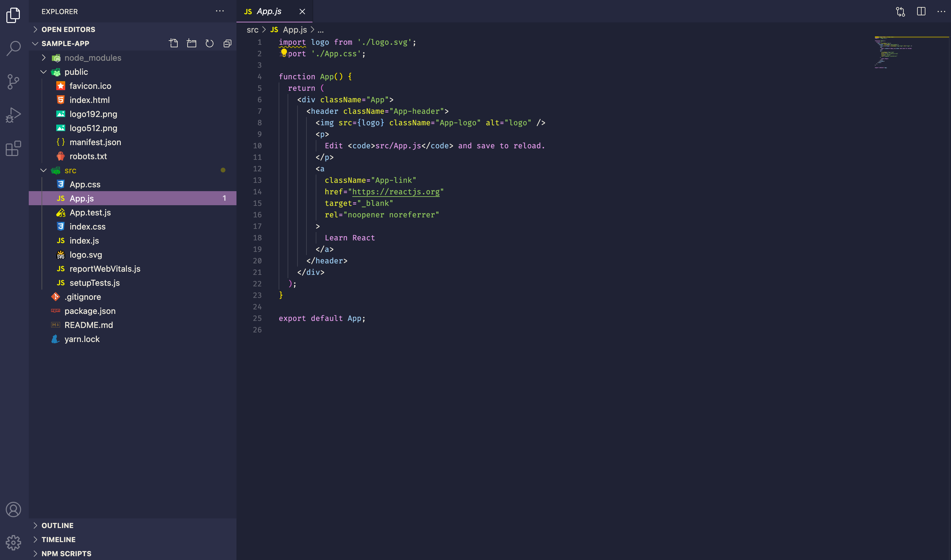
Task: Open index.html in the file tree
Action: pyautogui.click(x=89, y=100)
